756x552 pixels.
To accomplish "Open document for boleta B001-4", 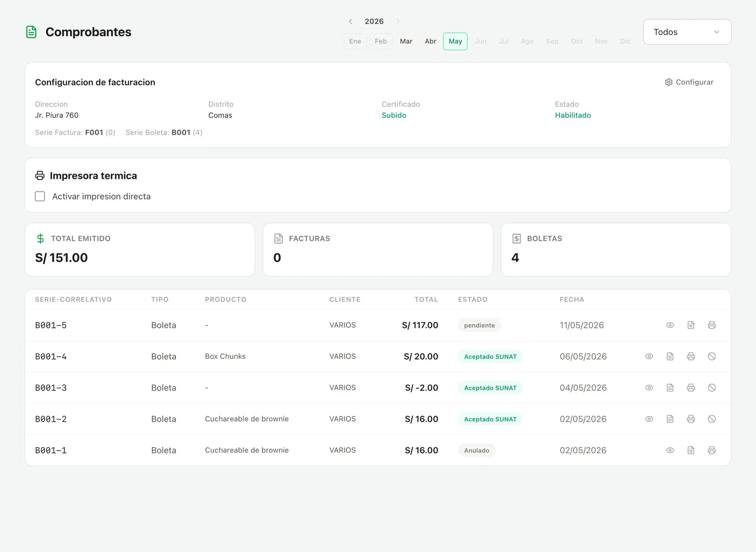I will click(670, 356).
